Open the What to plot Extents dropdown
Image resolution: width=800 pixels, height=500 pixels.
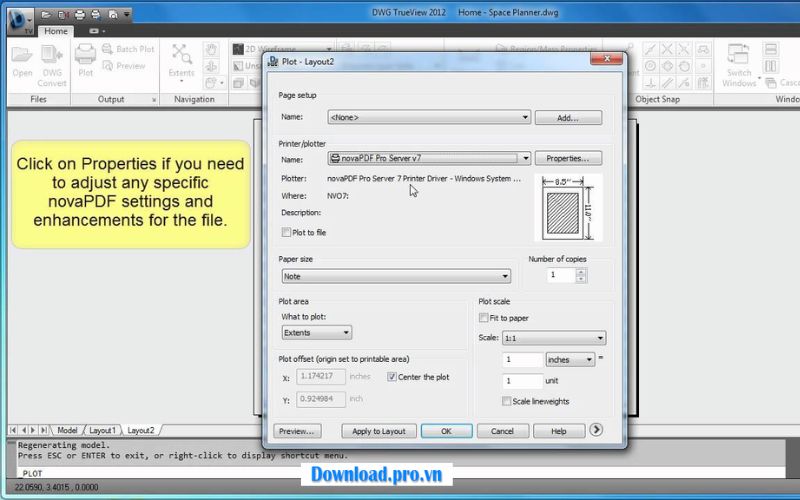316,333
